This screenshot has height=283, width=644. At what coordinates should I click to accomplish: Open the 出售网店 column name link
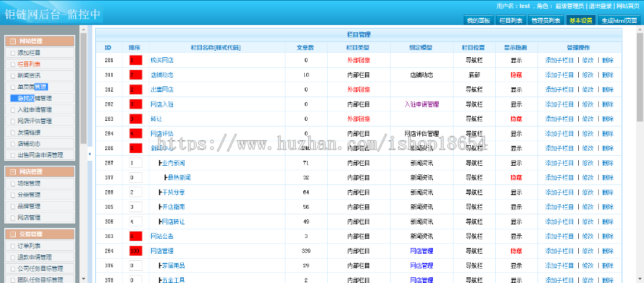(162, 90)
